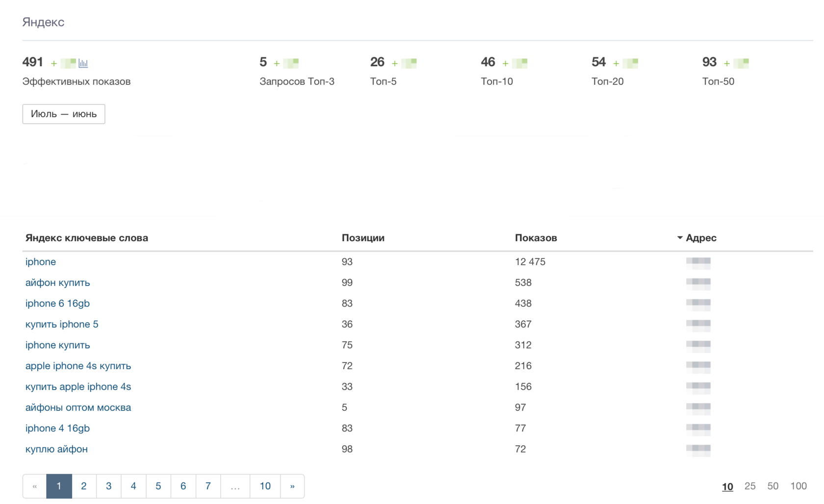Sort by the Позиции column header
The image size is (824, 504).
363,238
